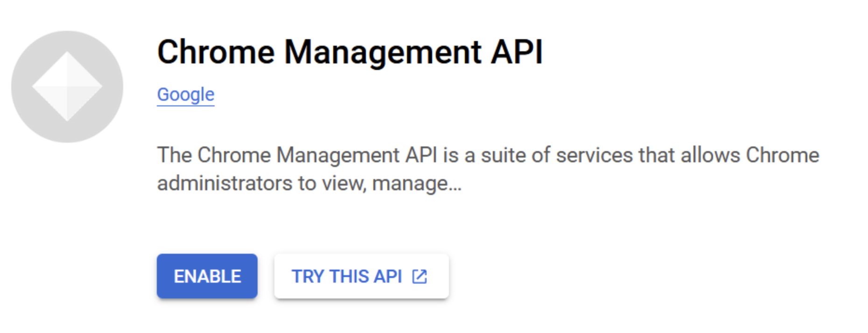Screen dimensions: 868x333
Task: Click the external-link icon in TRY THIS API
Action: click(x=420, y=277)
